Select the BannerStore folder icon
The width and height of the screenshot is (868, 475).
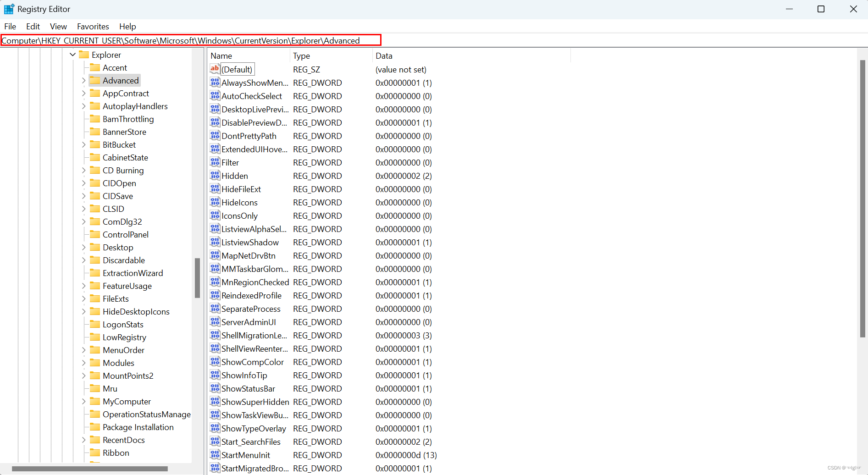(x=95, y=132)
